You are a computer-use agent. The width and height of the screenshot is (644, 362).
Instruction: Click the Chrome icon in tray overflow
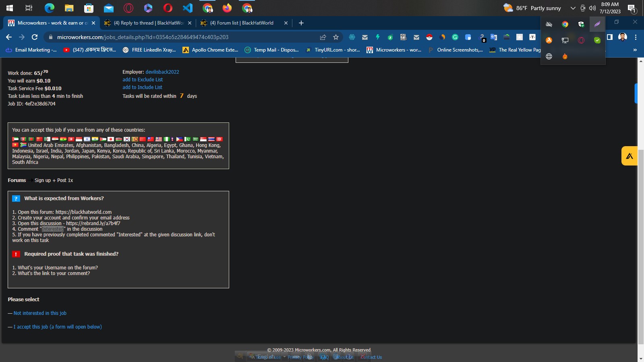(x=565, y=24)
